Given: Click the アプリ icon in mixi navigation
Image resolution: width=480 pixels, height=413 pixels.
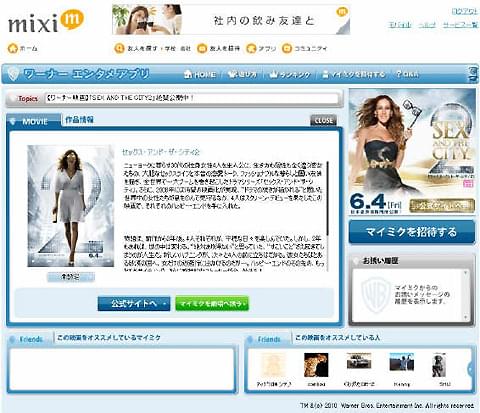Looking at the screenshot, I should [x=251, y=48].
